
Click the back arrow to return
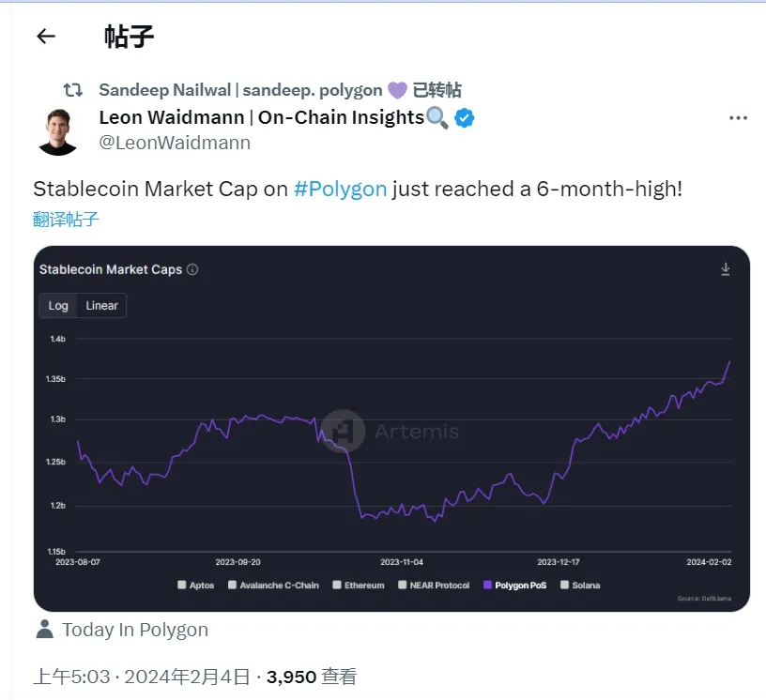tap(45, 36)
